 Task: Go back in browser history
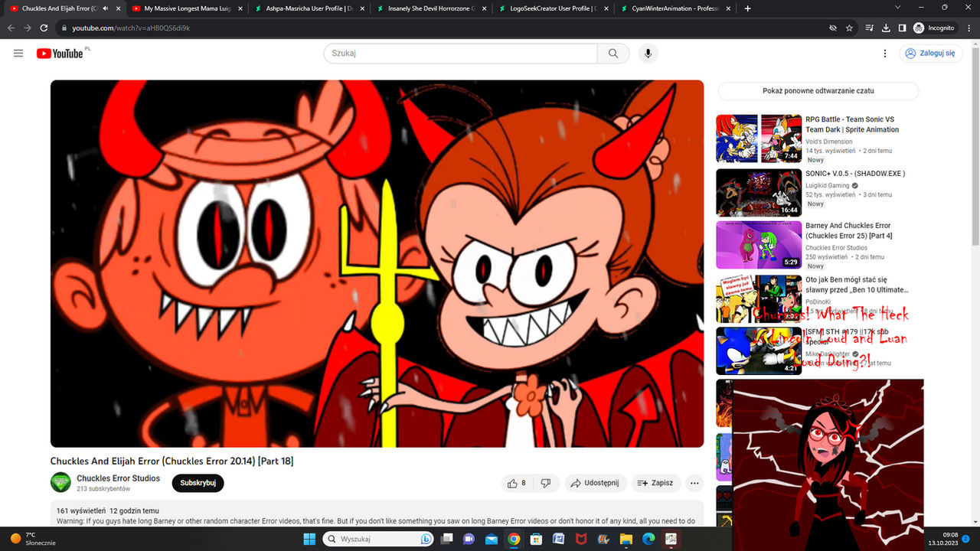(x=11, y=28)
